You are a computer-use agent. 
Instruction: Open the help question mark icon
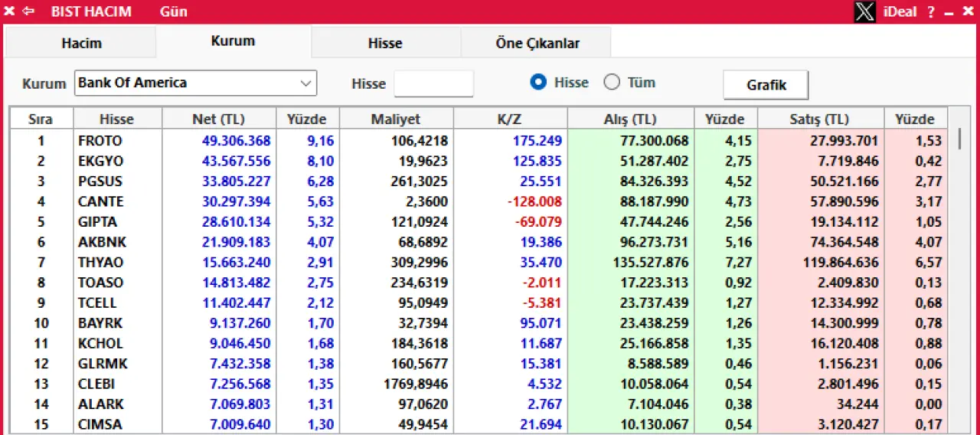point(931,11)
